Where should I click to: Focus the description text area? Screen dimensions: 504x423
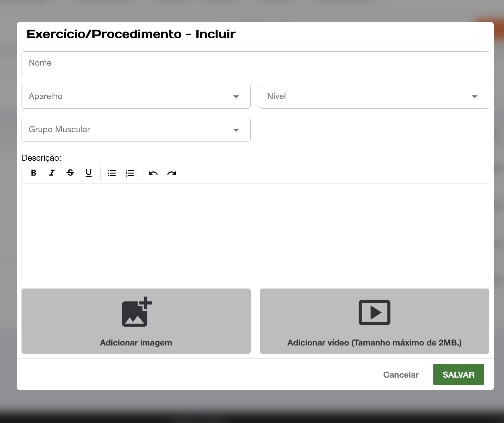click(x=255, y=231)
